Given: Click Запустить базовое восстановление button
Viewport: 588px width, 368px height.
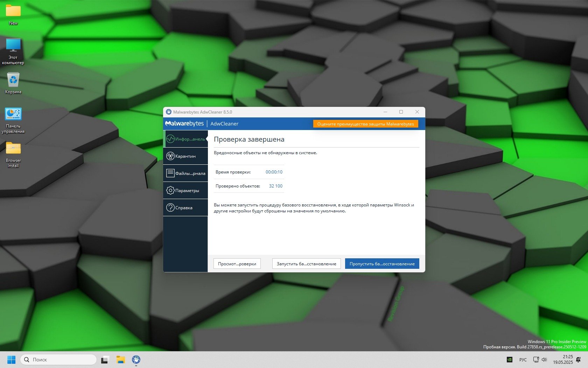Looking at the screenshot, I should pyautogui.click(x=306, y=264).
